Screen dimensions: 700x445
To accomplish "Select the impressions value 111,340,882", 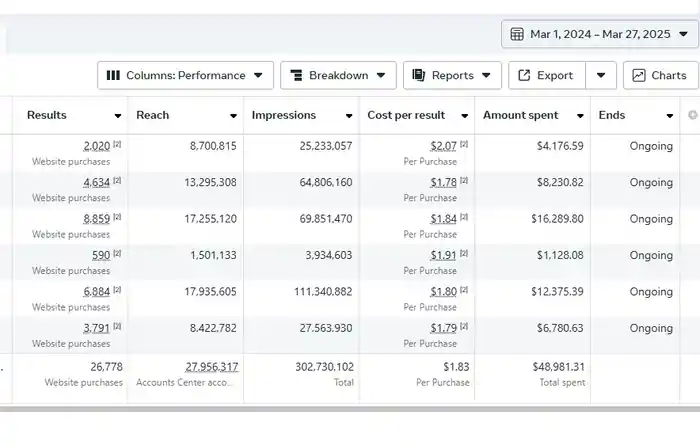I will [323, 292].
